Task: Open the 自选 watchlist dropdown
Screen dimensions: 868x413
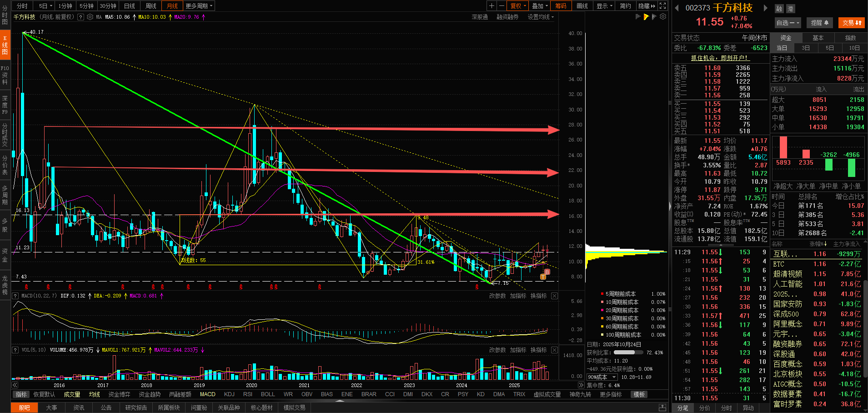Action: tap(788, 23)
